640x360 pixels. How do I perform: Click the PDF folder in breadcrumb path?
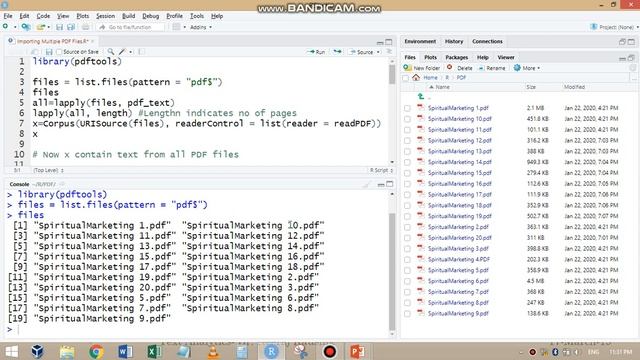click(461, 78)
